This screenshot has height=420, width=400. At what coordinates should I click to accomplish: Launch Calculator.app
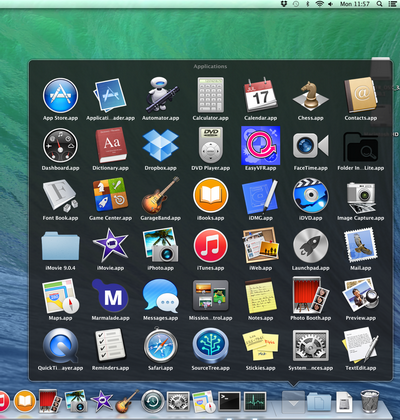210,95
